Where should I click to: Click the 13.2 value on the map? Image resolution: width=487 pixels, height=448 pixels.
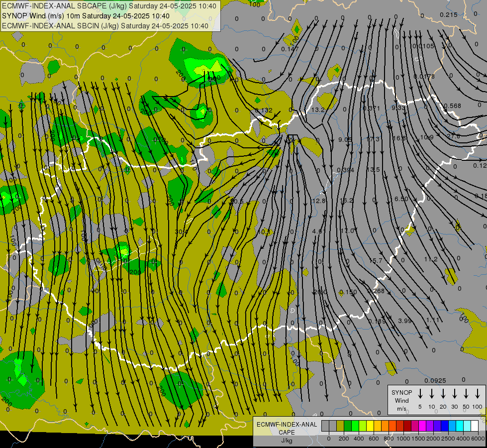pyautogui.click(x=318, y=110)
